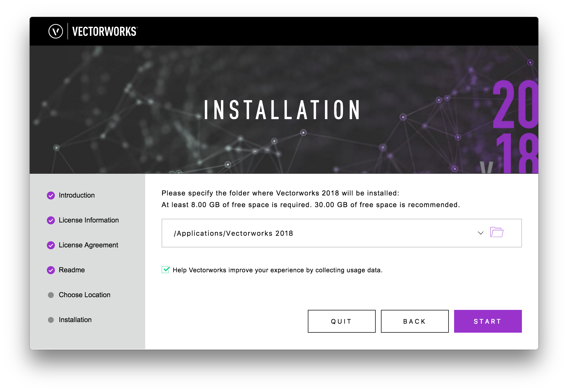Select the License Information step label

[89, 220]
